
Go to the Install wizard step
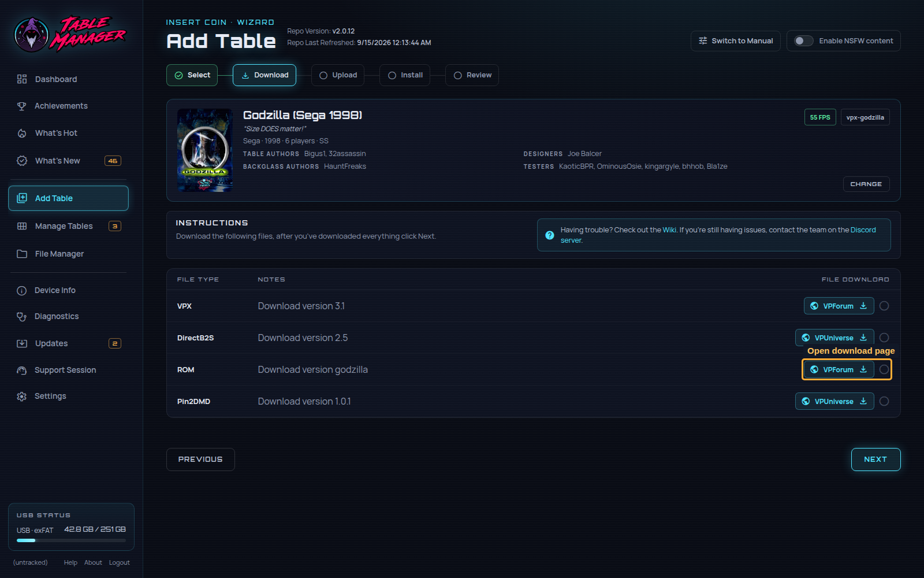[405, 75]
